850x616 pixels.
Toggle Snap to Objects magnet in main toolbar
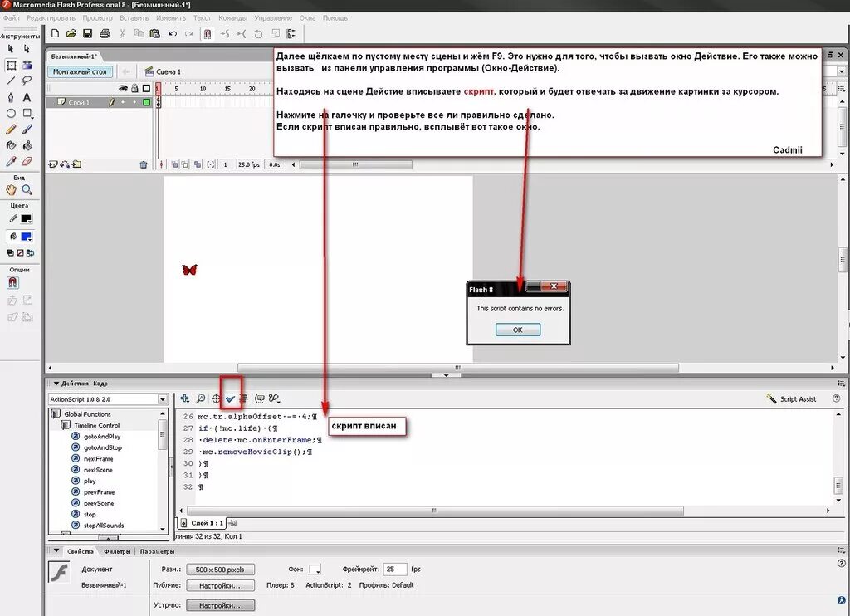point(207,33)
